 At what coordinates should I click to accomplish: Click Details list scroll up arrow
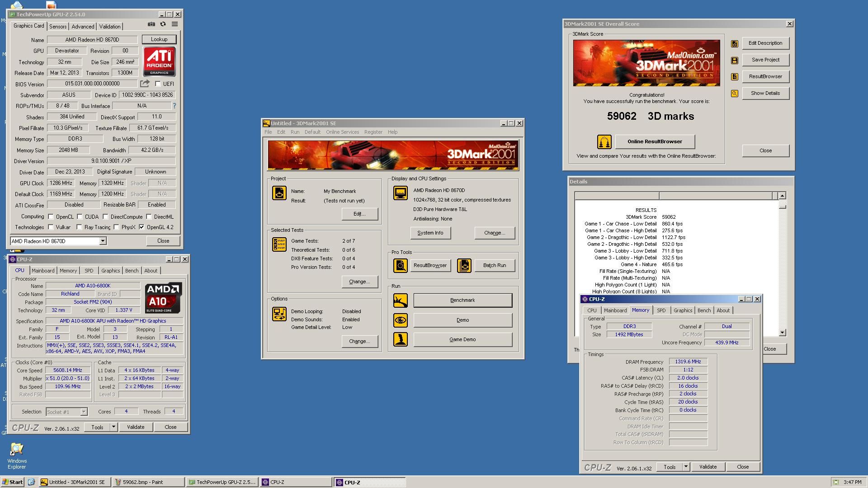pyautogui.click(x=782, y=196)
